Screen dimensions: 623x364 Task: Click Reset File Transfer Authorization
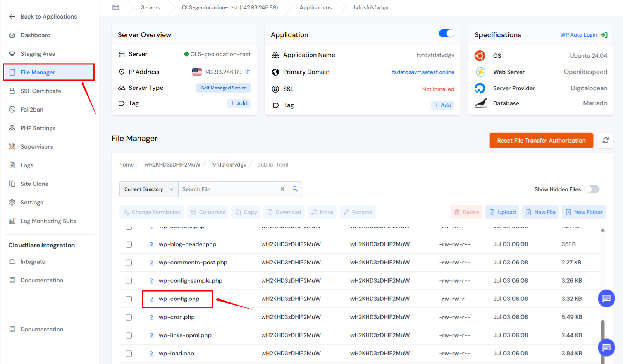pyautogui.click(x=541, y=140)
